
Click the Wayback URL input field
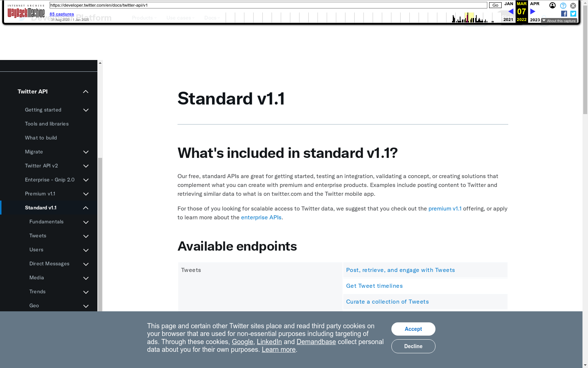(x=268, y=5)
